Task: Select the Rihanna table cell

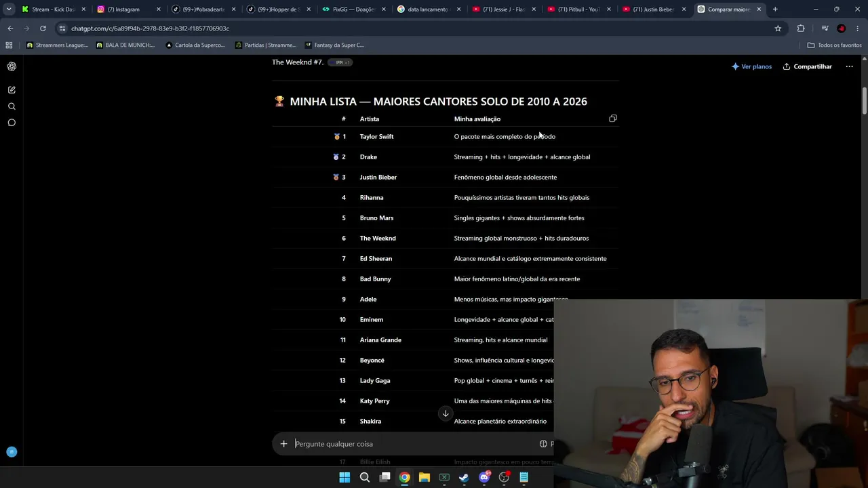Action: [372, 198]
